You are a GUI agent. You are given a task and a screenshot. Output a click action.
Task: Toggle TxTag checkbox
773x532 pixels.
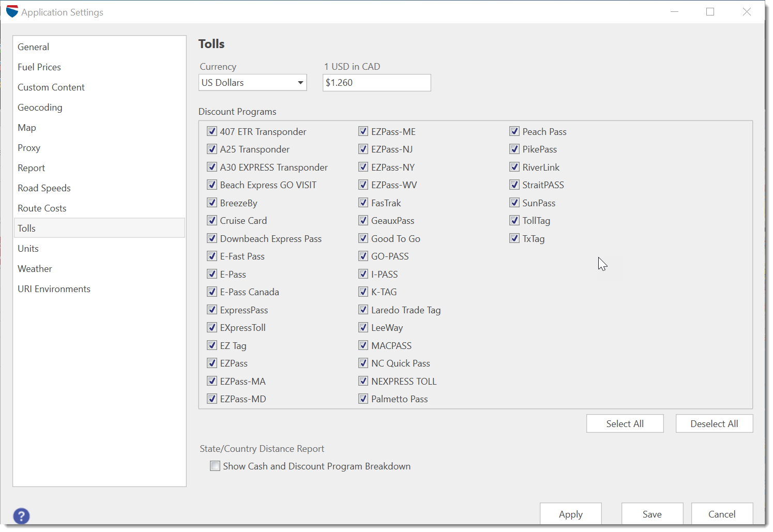click(514, 238)
